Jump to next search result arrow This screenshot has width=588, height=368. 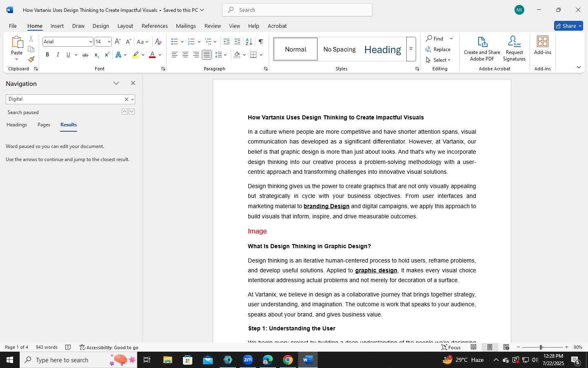pyautogui.click(x=131, y=112)
